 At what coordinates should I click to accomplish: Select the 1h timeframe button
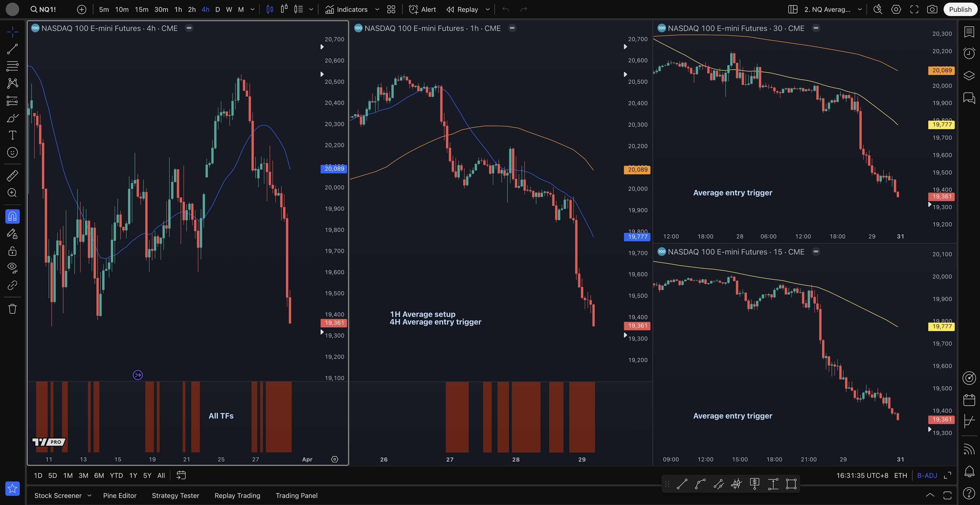[178, 9]
